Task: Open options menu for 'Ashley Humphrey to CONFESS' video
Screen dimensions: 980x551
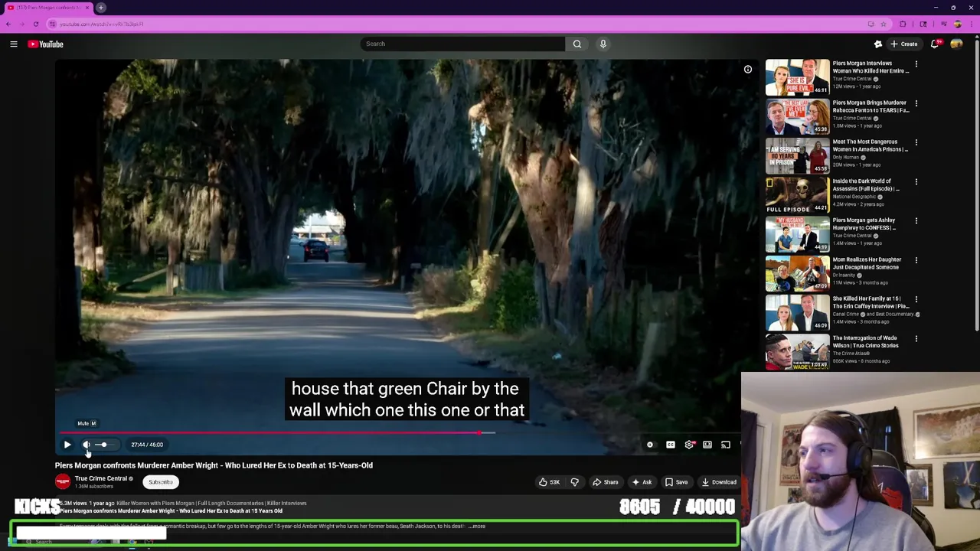Action: coord(916,221)
